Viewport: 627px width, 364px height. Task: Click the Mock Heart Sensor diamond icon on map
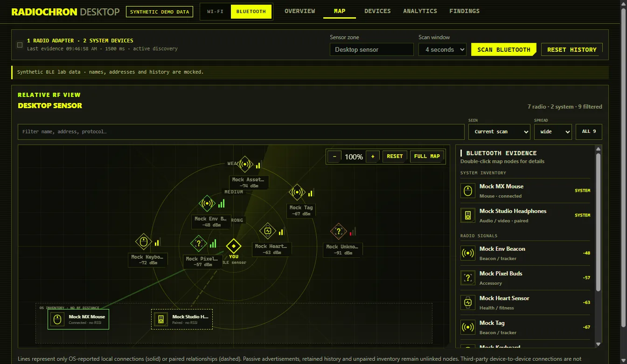pyautogui.click(x=268, y=230)
